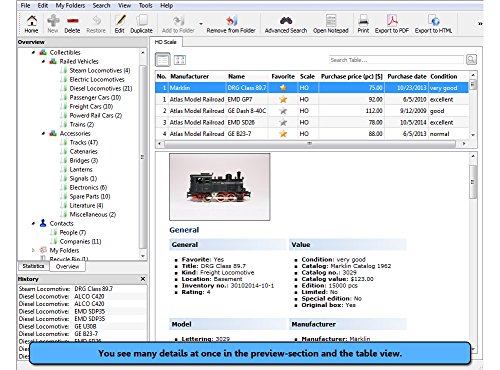
Task: Go to Home in the toolbar
Action: pyautogui.click(x=31, y=24)
